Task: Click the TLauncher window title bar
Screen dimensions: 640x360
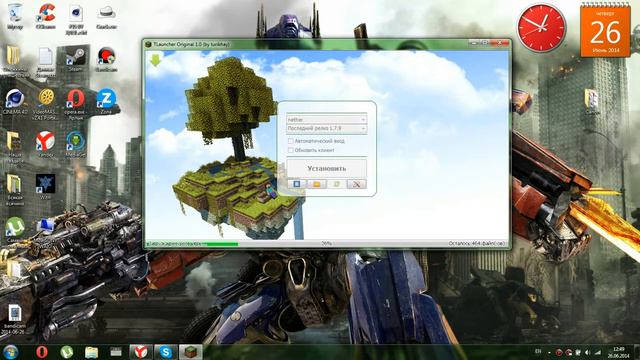Action: tap(306, 44)
